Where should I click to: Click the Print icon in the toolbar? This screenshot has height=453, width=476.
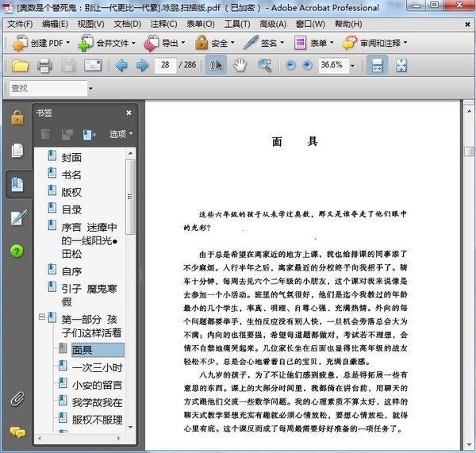coord(44,65)
